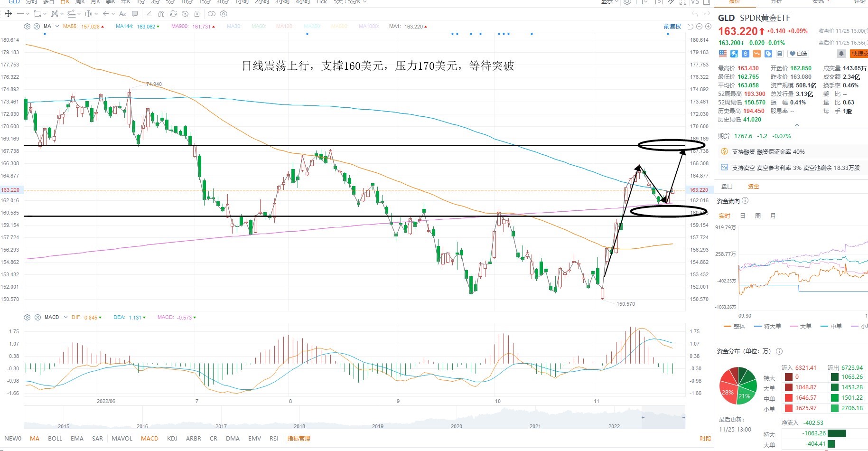Image resolution: width=868 pixels, height=451 pixels.
Task: Switch to the 盘口 tab
Action: coord(727,187)
